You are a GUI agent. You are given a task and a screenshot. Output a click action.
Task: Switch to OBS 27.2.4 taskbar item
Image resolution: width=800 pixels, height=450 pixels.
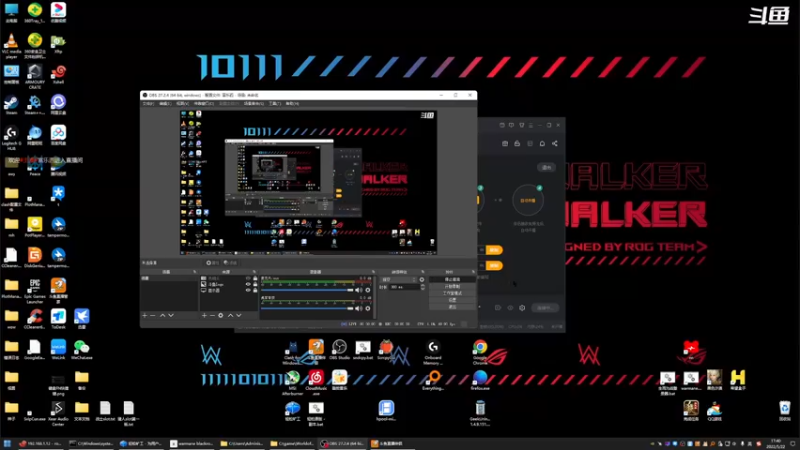(342, 444)
